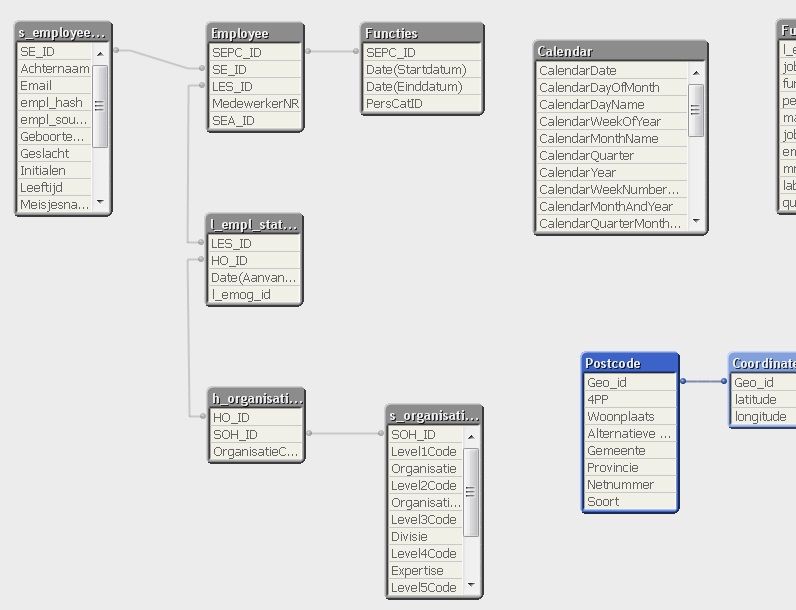Click Gemeente field

(629, 451)
